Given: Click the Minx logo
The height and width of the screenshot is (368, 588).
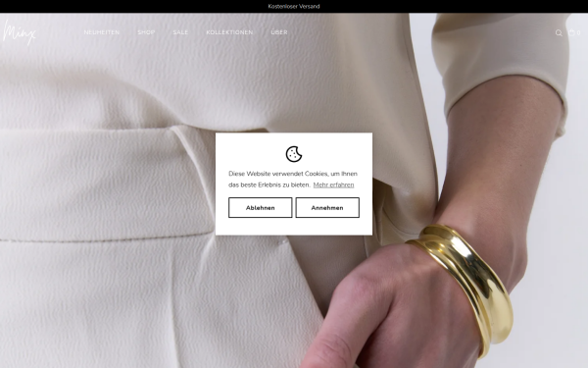Looking at the screenshot, I should point(20,33).
